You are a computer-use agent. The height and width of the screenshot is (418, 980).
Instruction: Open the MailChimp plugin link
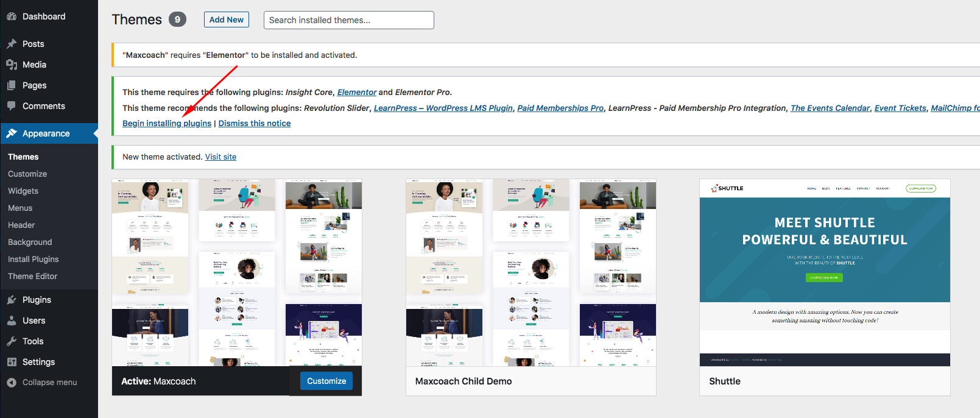pos(955,108)
